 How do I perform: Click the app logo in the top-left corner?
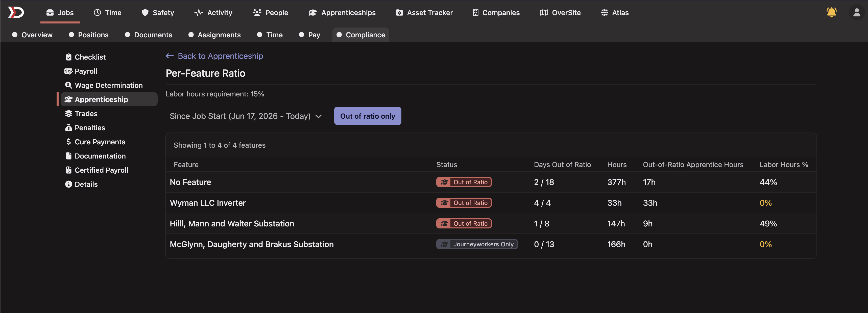pyautogui.click(x=16, y=12)
